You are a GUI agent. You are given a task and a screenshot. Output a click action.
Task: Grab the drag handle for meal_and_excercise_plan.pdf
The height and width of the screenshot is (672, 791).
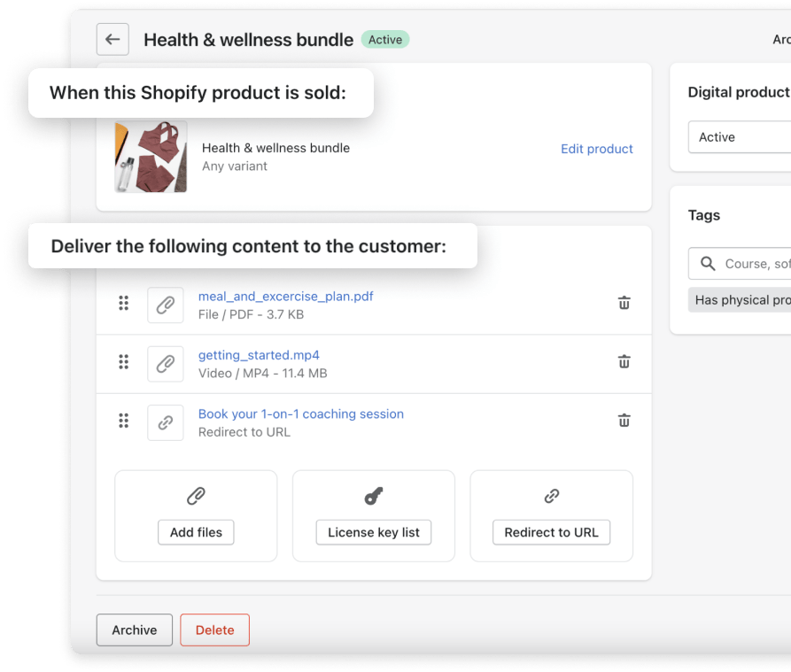point(124,304)
